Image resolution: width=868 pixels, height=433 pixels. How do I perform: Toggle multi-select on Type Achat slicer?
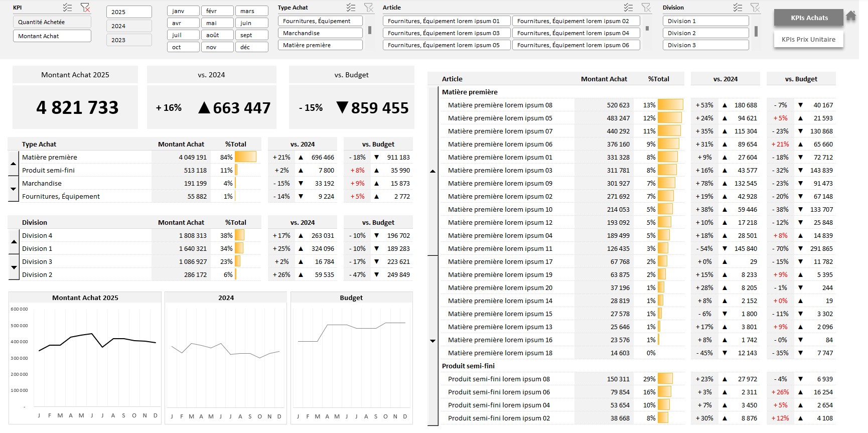pos(351,8)
